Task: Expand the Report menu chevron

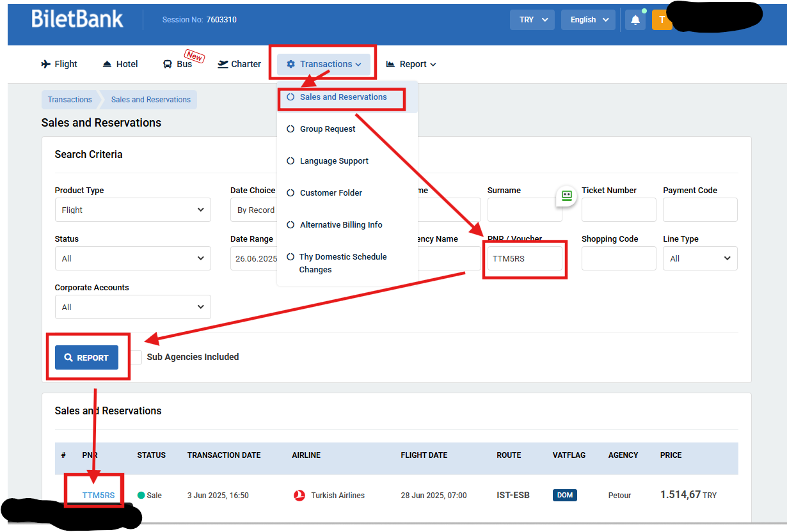Action: pyautogui.click(x=433, y=65)
